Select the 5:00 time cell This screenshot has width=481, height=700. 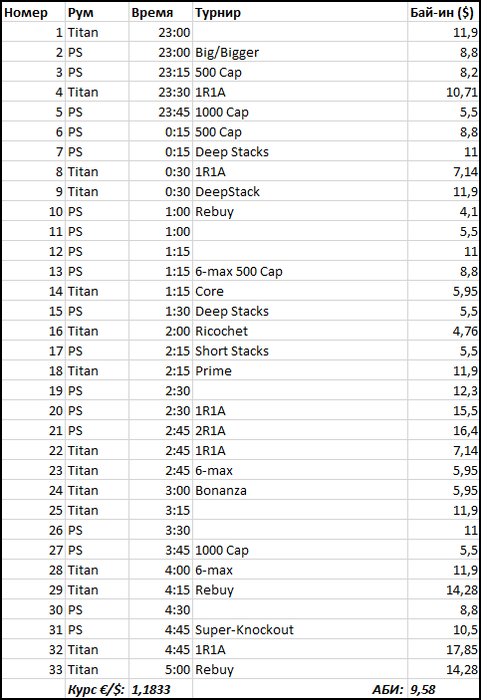[x=161, y=670]
